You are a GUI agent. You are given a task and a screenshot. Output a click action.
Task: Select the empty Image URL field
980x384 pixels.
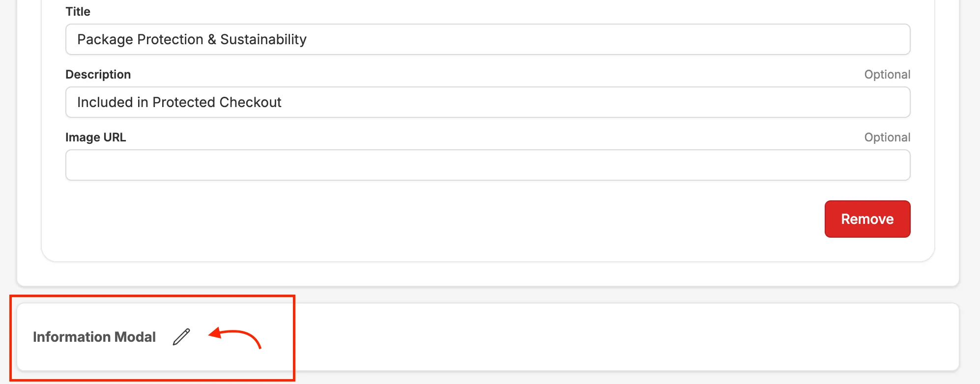pyautogui.click(x=488, y=165)
